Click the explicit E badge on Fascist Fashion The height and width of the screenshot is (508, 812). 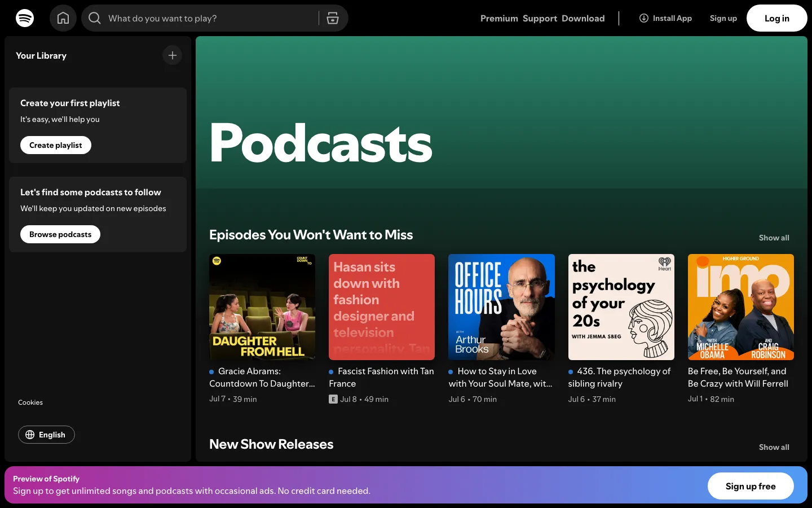(333, 399)
